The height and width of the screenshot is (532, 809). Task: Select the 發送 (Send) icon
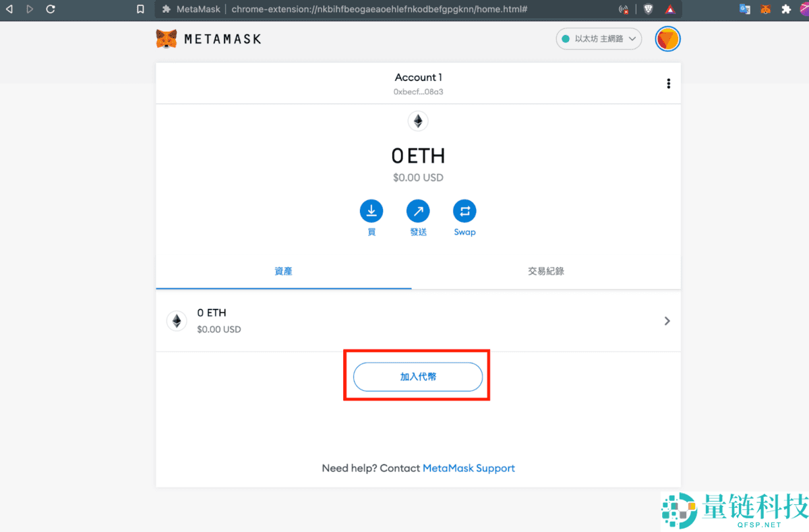pos(418,211)
